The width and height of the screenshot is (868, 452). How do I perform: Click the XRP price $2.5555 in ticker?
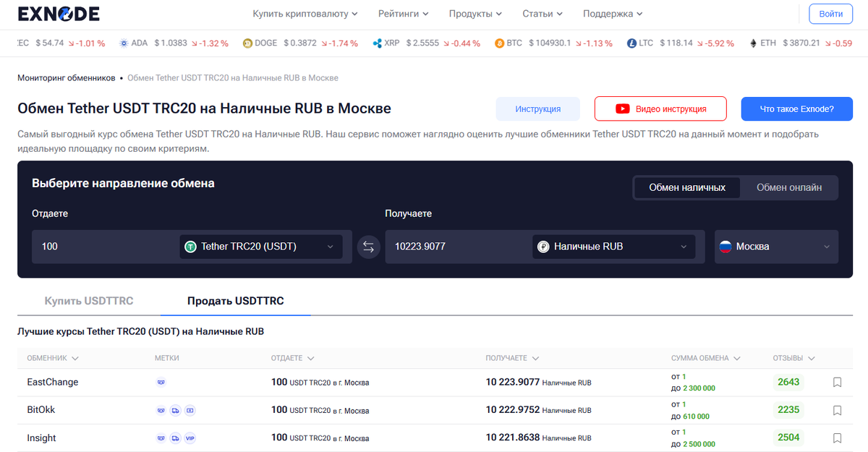tap(422, 43)
